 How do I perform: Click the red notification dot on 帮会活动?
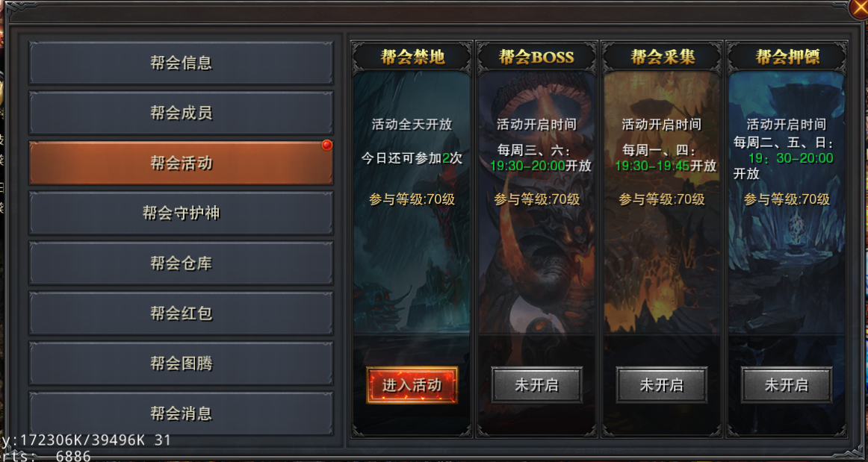pos(326,145)
